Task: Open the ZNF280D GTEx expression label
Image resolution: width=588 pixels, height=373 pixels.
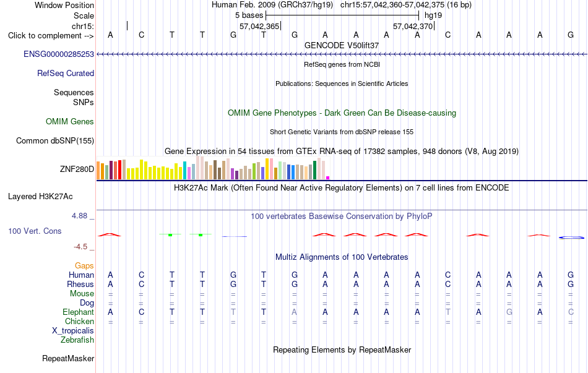Action: click(x=77, y=169)
